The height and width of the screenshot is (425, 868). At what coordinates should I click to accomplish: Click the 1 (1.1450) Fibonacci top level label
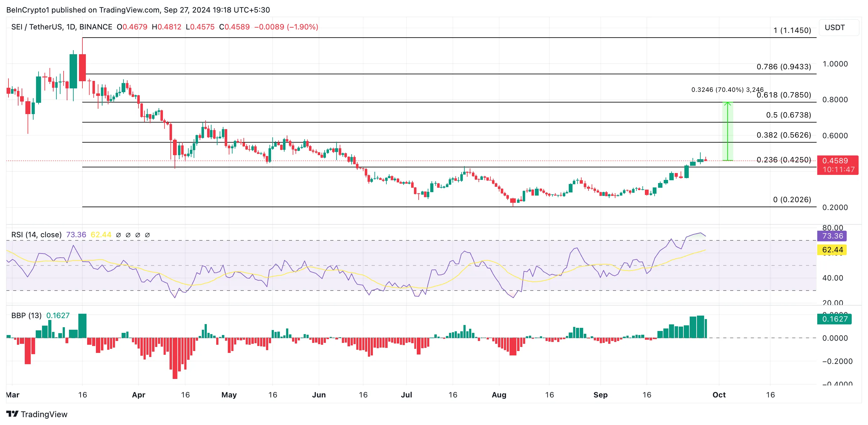[x=792, y=30]
